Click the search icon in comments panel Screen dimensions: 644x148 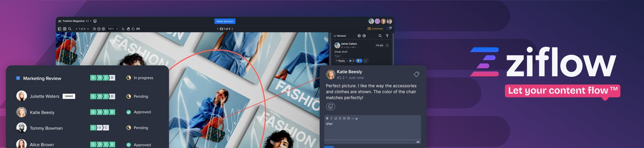[x=380, y=36]
